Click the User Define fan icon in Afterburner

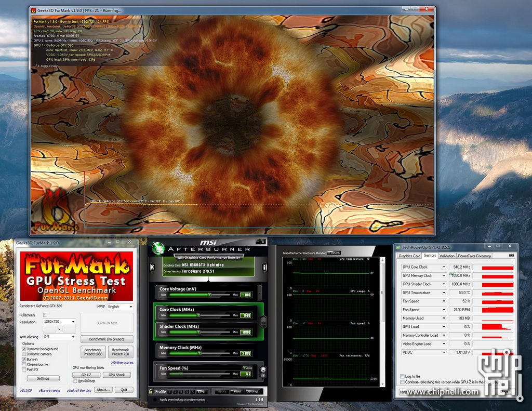[263, 372]
